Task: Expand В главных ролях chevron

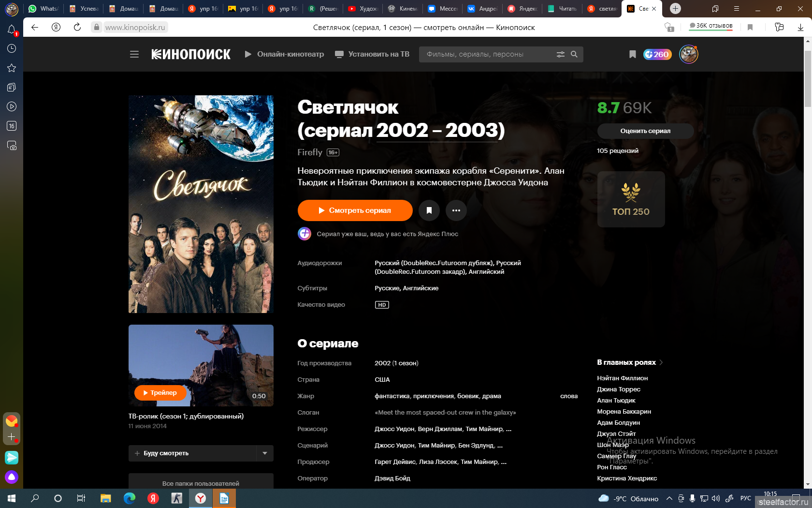Action: click(661, 362)
